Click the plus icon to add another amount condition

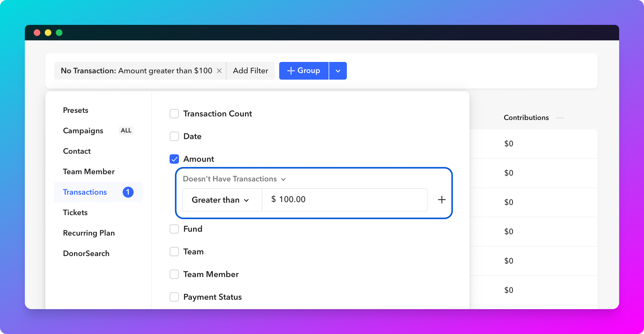(x=442, y=200)
